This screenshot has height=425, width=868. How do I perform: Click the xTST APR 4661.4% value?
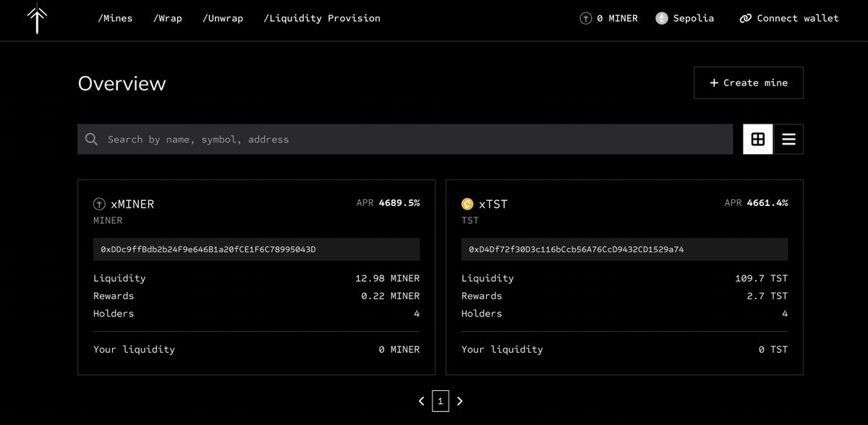coord(767,203)
